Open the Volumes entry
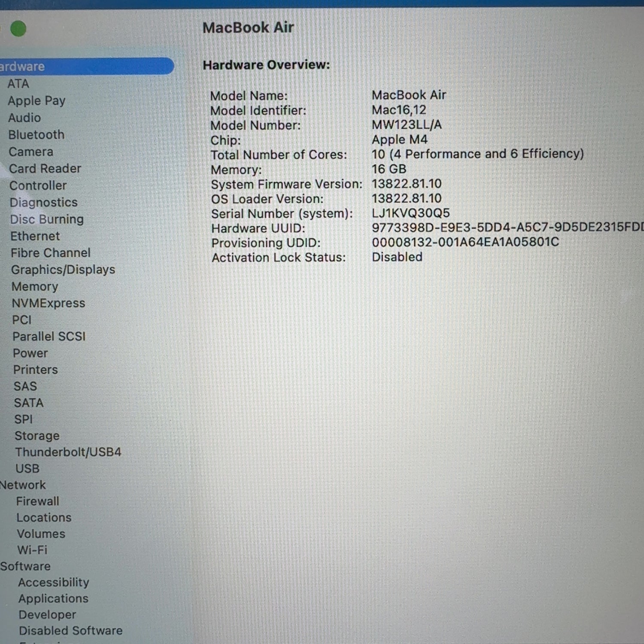The image size is (644, 644). tap(41, 534)
